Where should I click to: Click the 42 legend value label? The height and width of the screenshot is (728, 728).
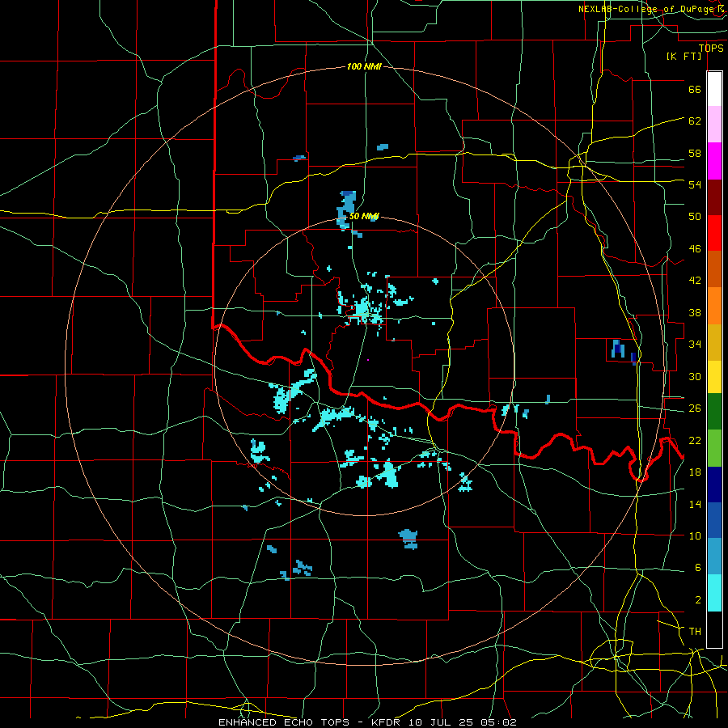pos(695,280)
